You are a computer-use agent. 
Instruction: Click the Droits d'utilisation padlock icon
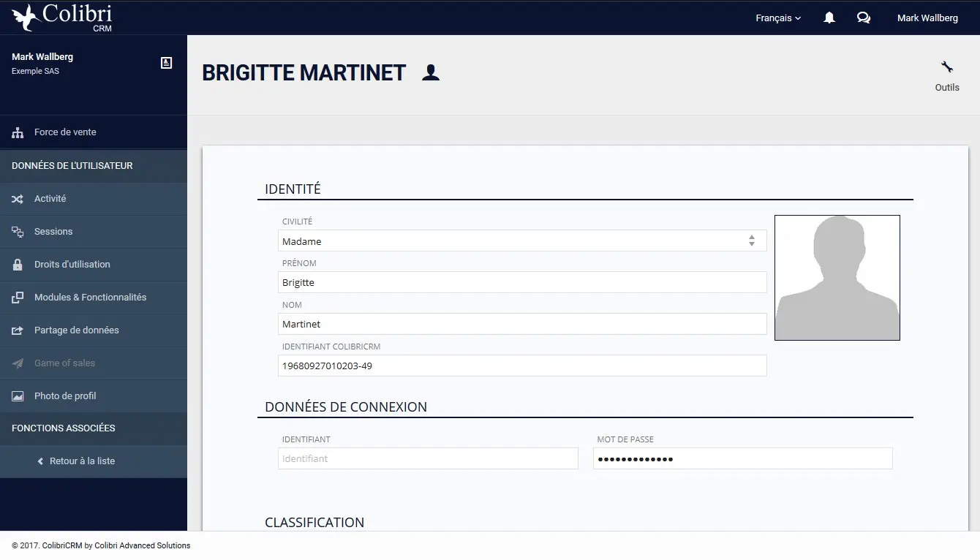pyautogui.click(x=18, y=265)
